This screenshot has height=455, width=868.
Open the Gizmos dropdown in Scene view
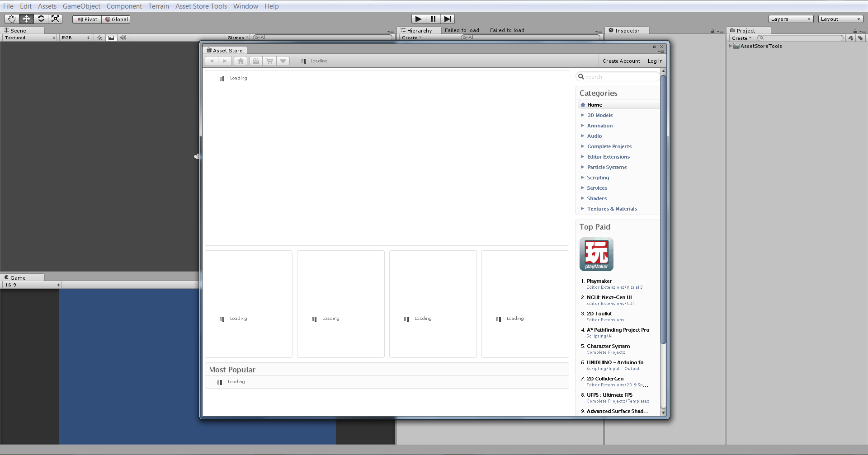(238, 38)
